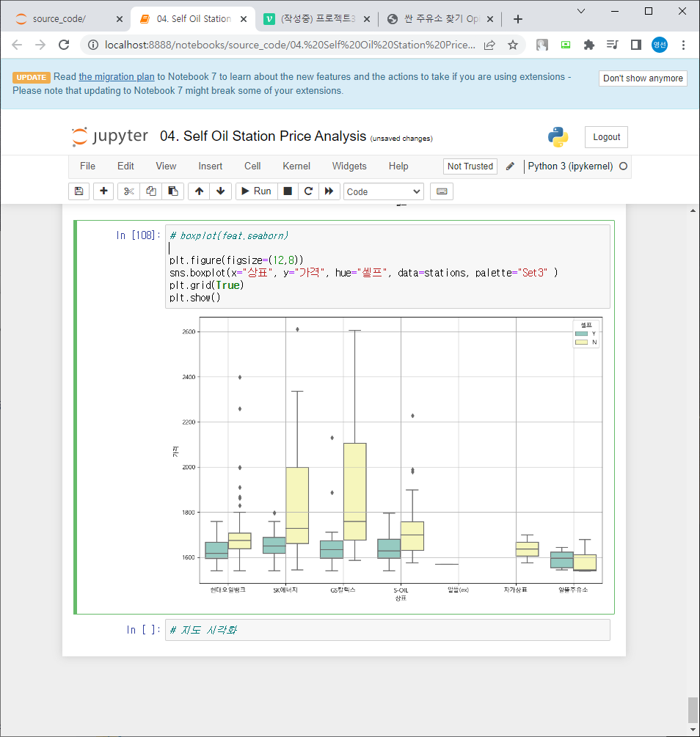700x737 pixels.
Task: Click the localhost address bar
Action: 290,45
